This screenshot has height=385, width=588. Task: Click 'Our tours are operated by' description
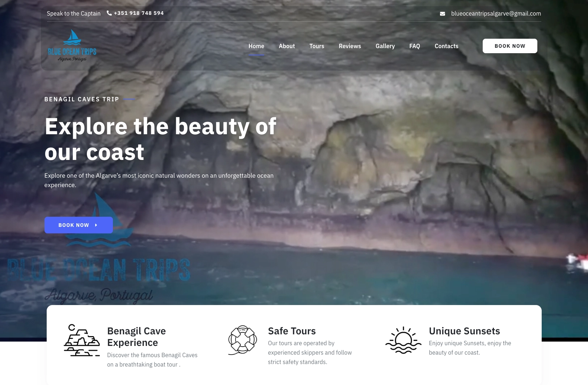(310, 352)
